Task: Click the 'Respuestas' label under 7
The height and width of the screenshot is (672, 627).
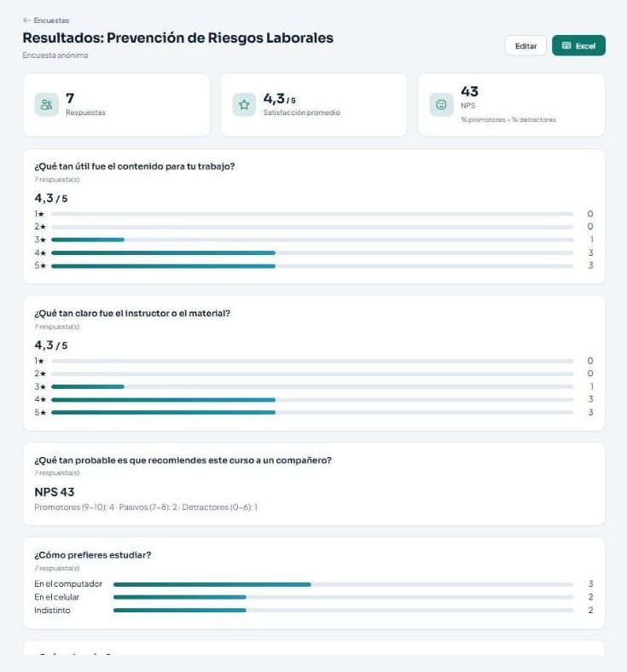Action: [x=85, y=113]
